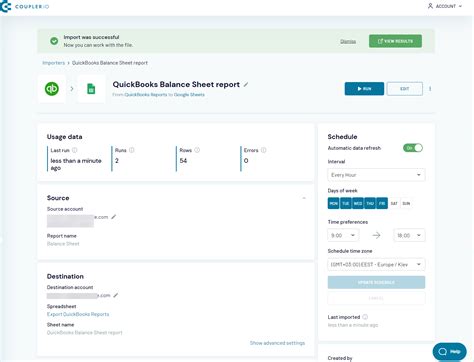Edit the destination account pencil icon
The width and height of the screenshot is (474, 362).
point(116,295)
